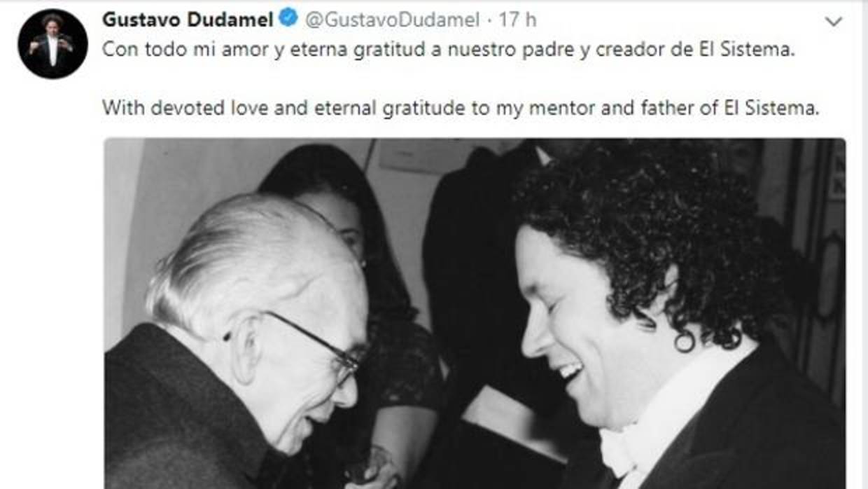This screenshot has height=489, width=868.
Task: Expand the tweet options chevron arrow
Action: pos(833,22)
